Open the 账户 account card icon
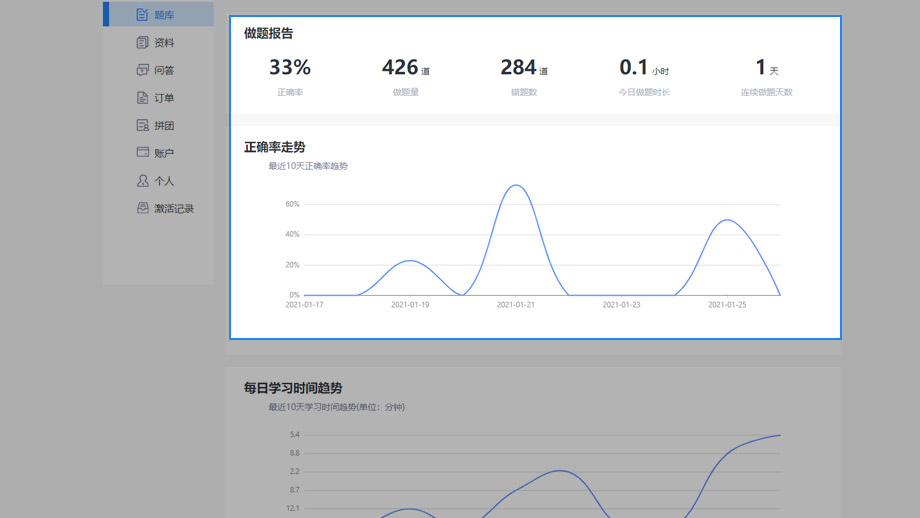920x518 pixels. pyautogui.click(x=142, y=153)
